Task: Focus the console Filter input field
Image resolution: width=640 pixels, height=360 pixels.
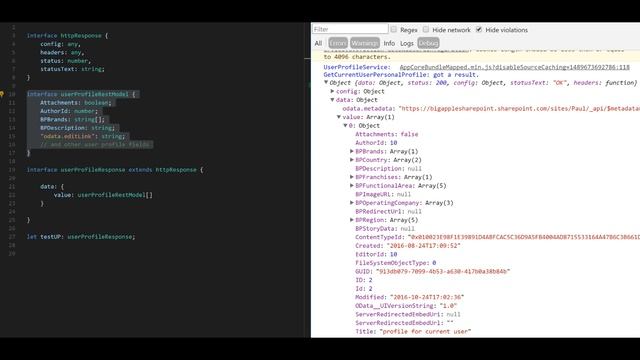Action: (350, 29)
